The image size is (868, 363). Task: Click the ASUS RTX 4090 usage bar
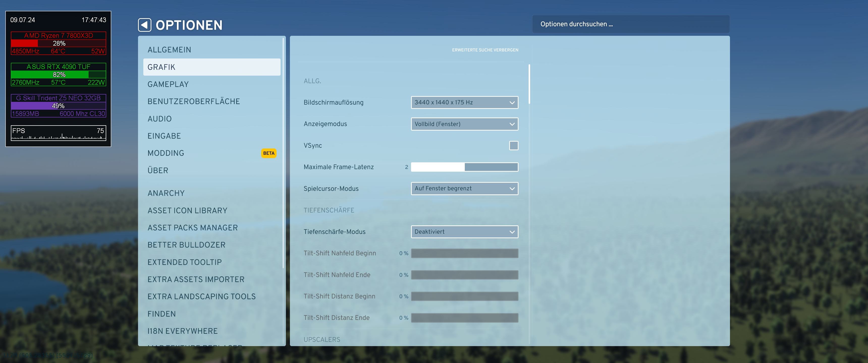point(58,74)
